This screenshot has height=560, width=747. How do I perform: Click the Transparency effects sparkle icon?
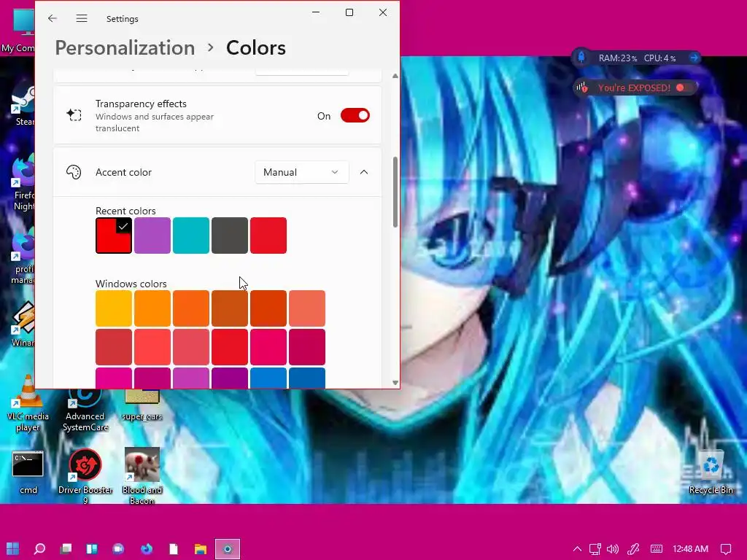coord(74,115)
